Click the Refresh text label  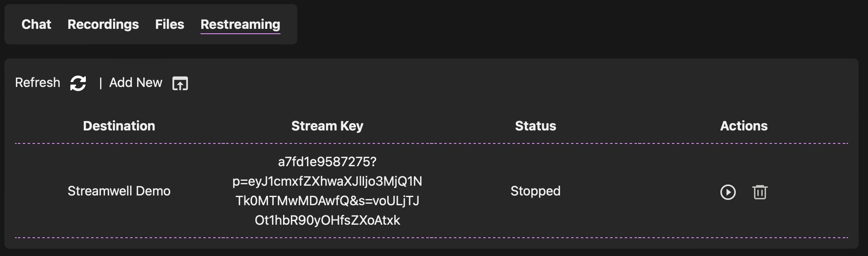pyautogui.click(x=37, y=82)
